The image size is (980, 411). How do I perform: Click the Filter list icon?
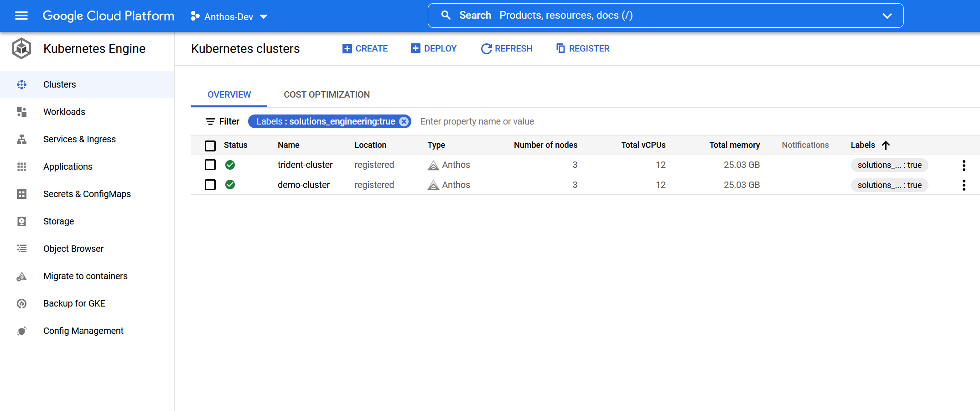click(x=210, y=121)
